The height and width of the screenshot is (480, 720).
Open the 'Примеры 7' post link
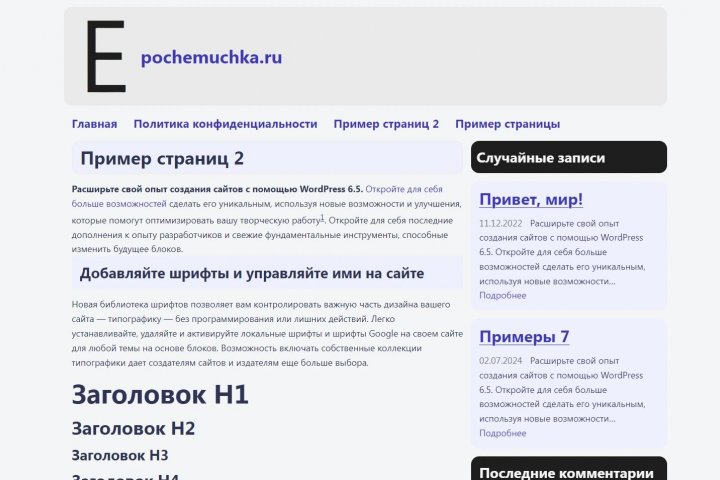(x=524, y=337)
